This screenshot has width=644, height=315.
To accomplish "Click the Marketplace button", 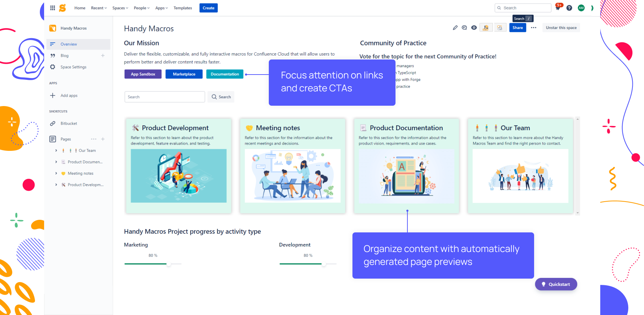I will point(184,74).
